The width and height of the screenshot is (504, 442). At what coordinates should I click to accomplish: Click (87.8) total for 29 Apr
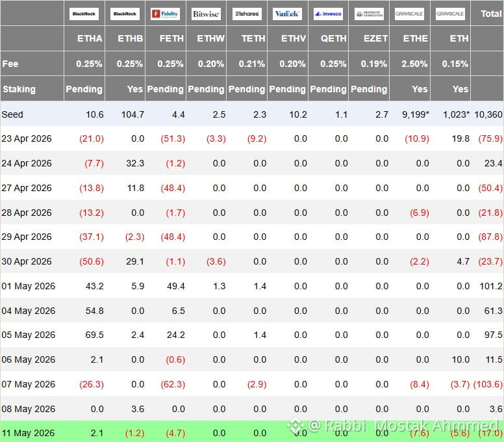(490, 237)
